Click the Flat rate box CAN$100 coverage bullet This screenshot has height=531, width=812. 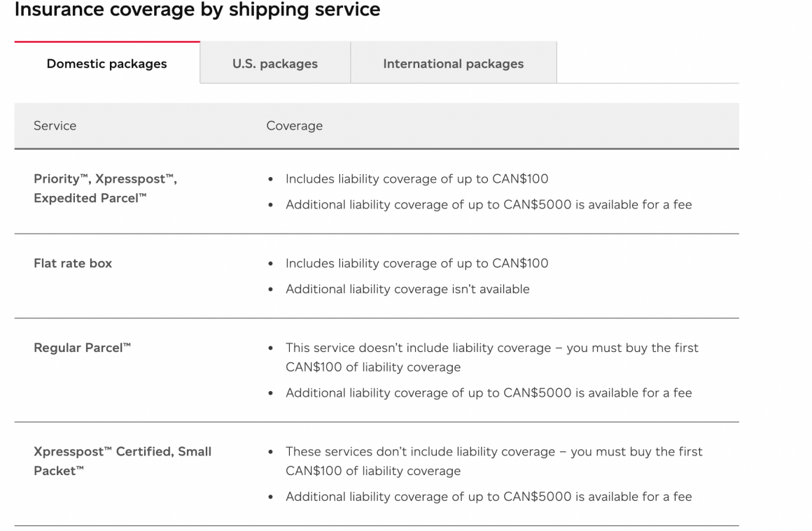416,263
